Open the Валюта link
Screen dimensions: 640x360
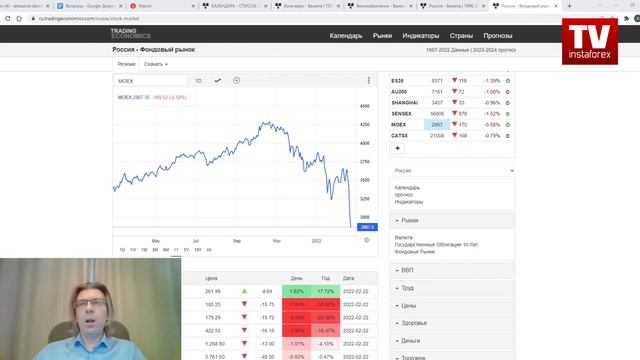click(403, 238)
